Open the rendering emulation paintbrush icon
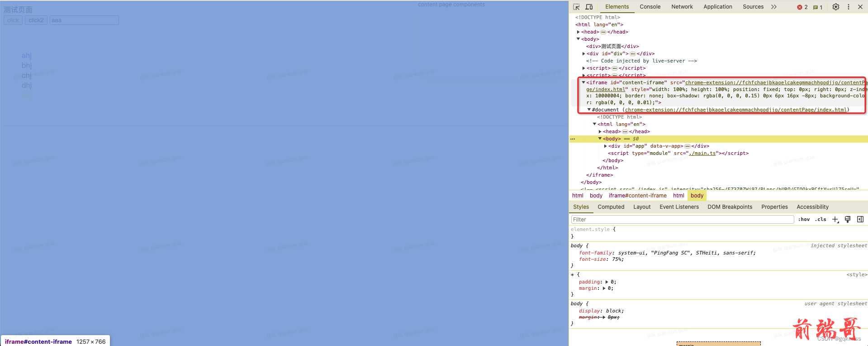 click(x=848, y=219)
